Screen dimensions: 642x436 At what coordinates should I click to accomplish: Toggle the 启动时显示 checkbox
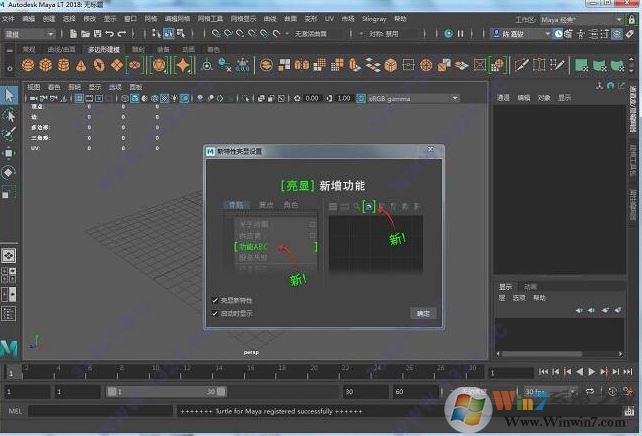(215, 312)
